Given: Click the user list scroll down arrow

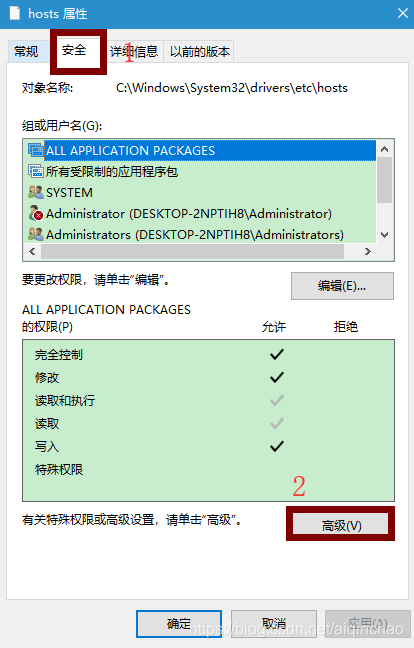Looking at the screenshot, I should pos(385,235).
